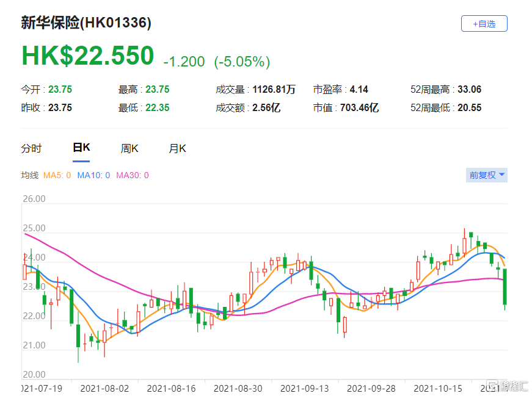The height and width of the screenshot is (396, 532).
Task: Click the 25.00 price axis label
Action: [34, 228]
